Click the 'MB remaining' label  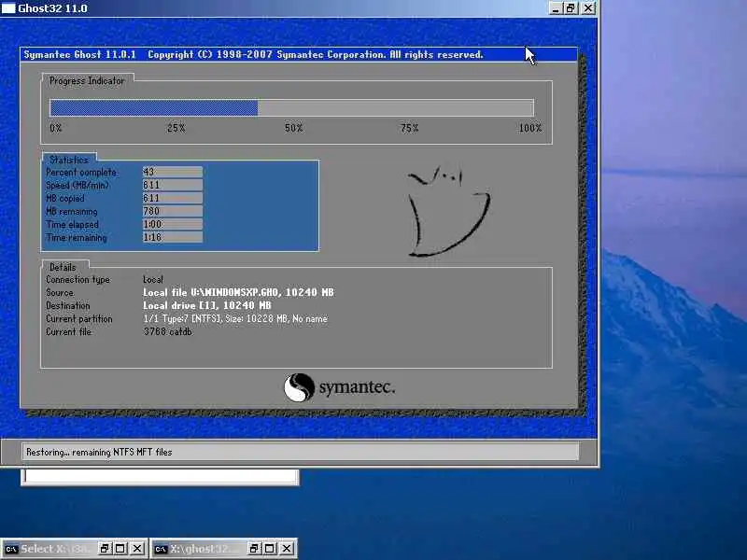[72, 212]
